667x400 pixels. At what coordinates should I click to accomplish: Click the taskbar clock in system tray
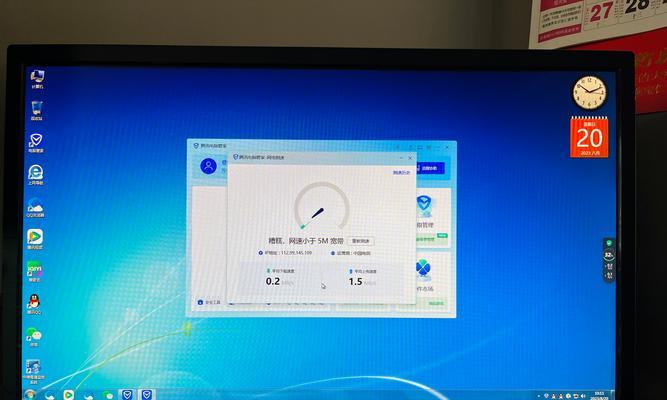click(x=599, y=396)
